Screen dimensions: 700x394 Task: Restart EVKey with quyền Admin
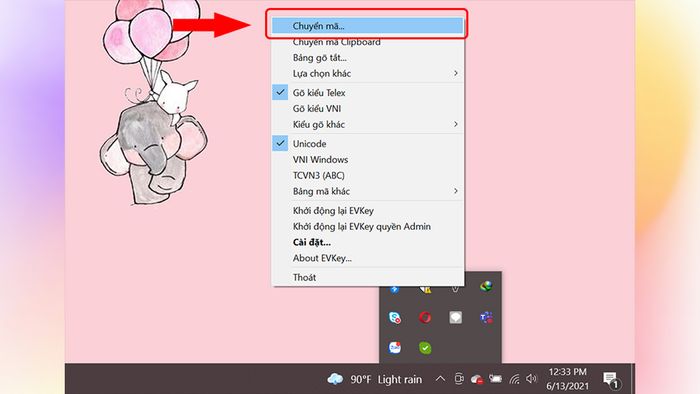[x=367, y=226]
